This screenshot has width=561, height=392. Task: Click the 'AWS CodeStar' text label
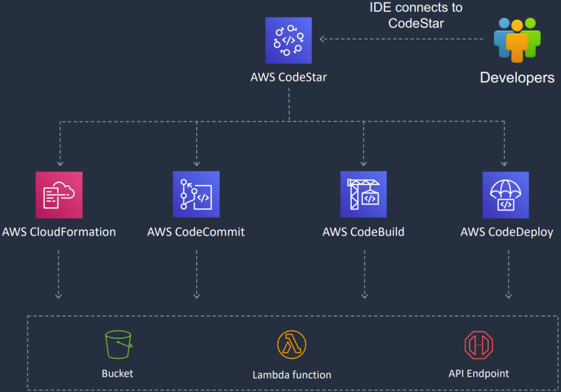[x=288, y=77]
